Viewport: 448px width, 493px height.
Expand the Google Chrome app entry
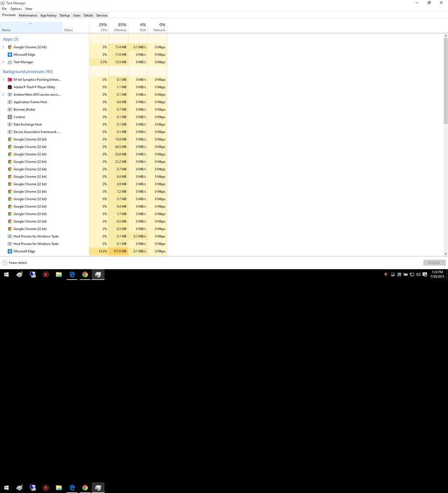coord(3,47)
